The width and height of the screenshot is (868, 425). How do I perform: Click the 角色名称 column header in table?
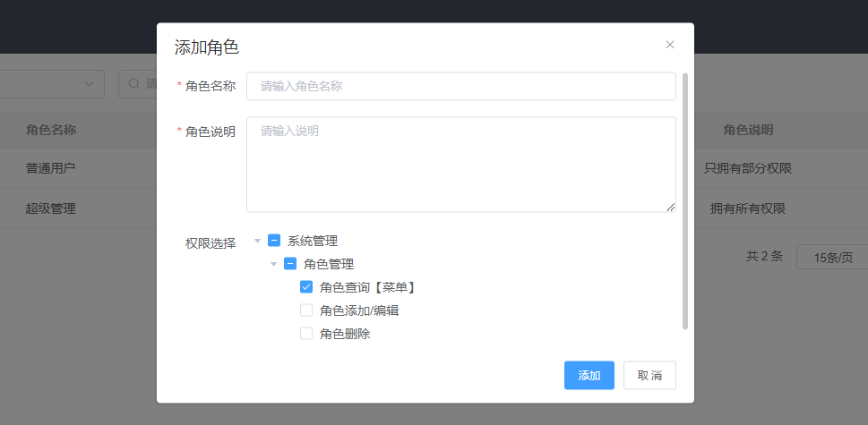pos(51,130)
